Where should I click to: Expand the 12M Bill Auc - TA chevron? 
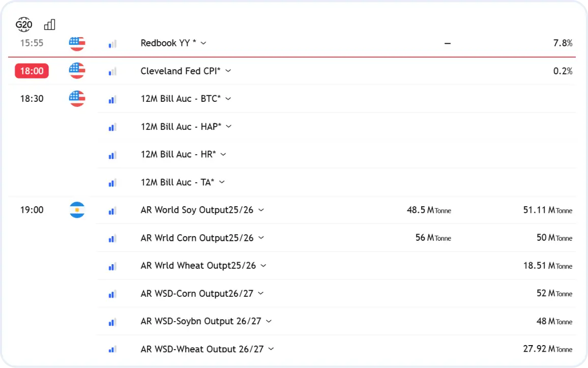[222, 182]
